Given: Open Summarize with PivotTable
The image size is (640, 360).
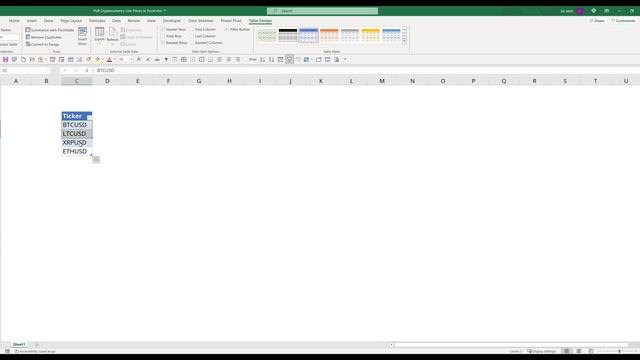Looking at the screenshot, I should point(50,30).
